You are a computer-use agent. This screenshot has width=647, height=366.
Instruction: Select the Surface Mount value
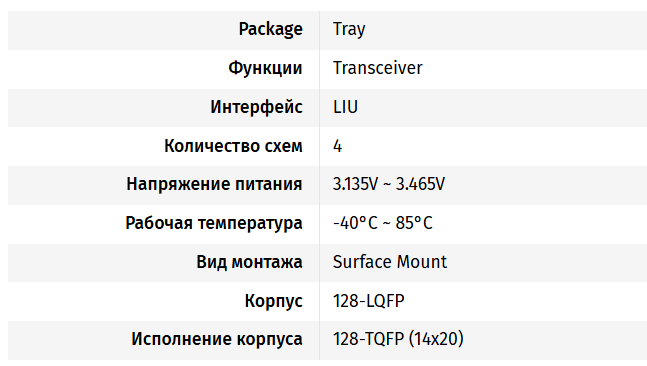coord(390,262)
